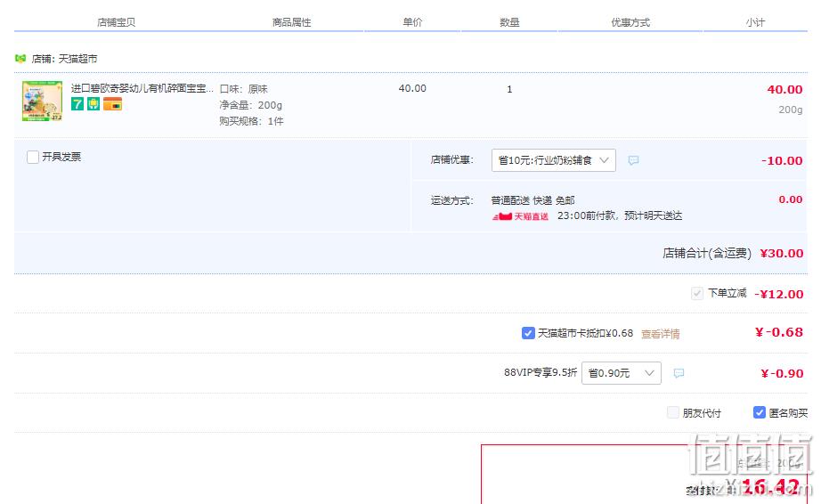
Task: Click the -¥12.00 order reduction amount
Action: tap(779, 294)
